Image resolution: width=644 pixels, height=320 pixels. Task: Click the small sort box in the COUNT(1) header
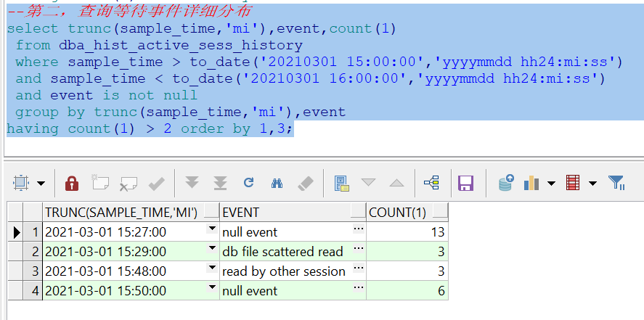coord(440,211)
